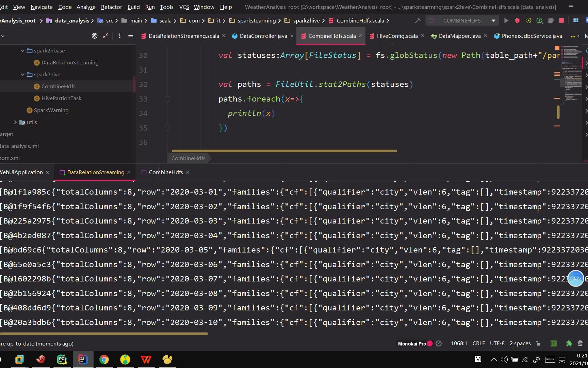Click the console horizontal scrollbar
Viewport: 588px width, 368px height.
click(x=104, y=334)
